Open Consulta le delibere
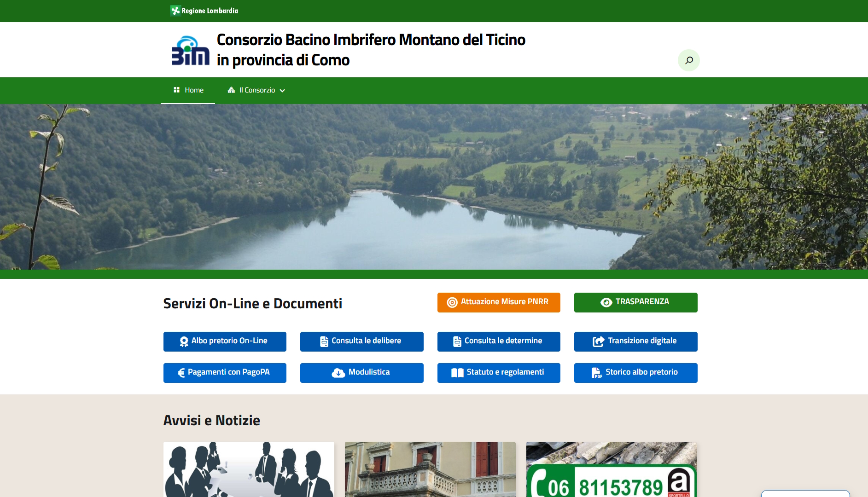Image resolution: width=868 pixels, height=497 pixels. [x=362, y=341]
